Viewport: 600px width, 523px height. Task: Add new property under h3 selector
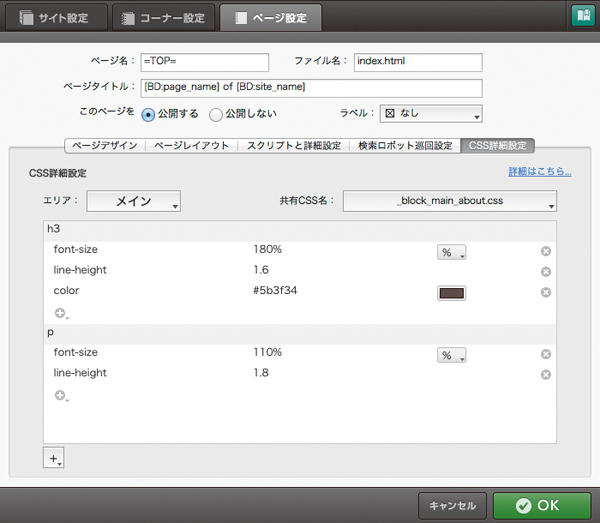[61, 314]
